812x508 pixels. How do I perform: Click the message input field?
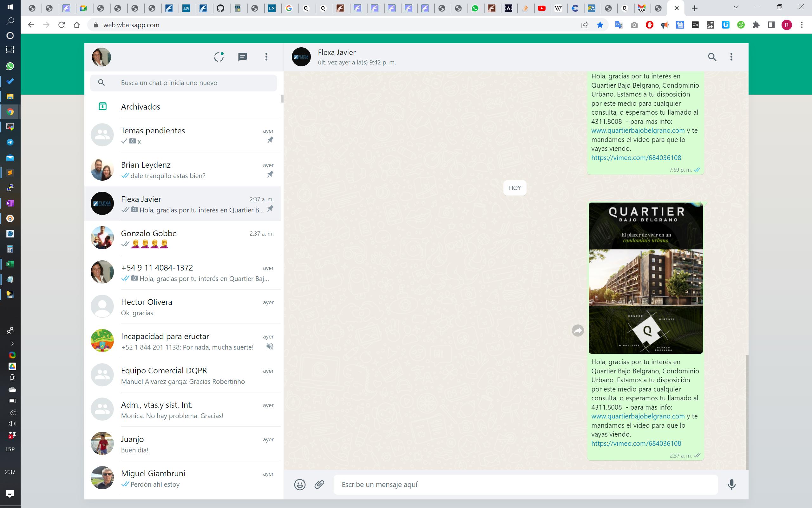point(526,485)
